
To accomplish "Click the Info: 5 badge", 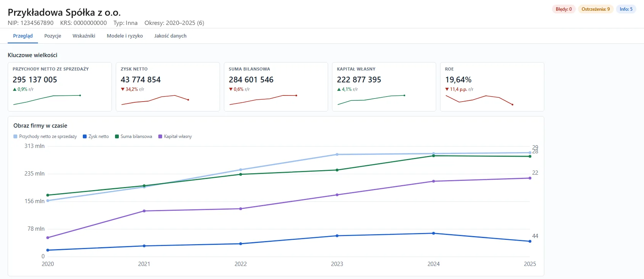I will 626,9.
